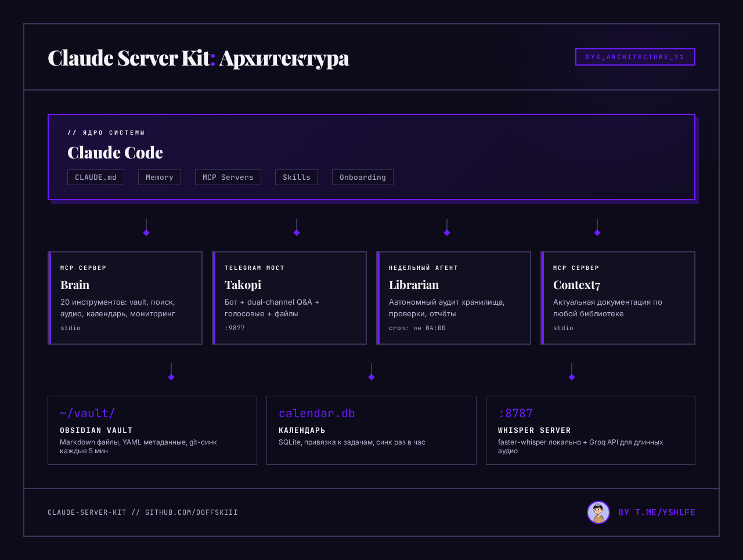Click the :8787 port title
Screen dimensions: 743x560
tap(515, 413)
